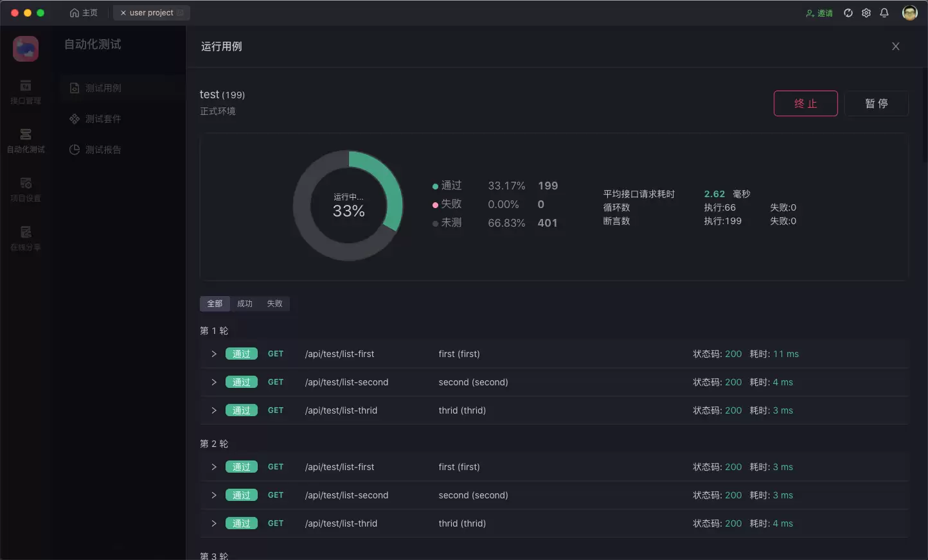The width and height of the screenshot is (928, 560).
Task: Click the 33% progress donut chart
Action: click(x=348, y=206)
